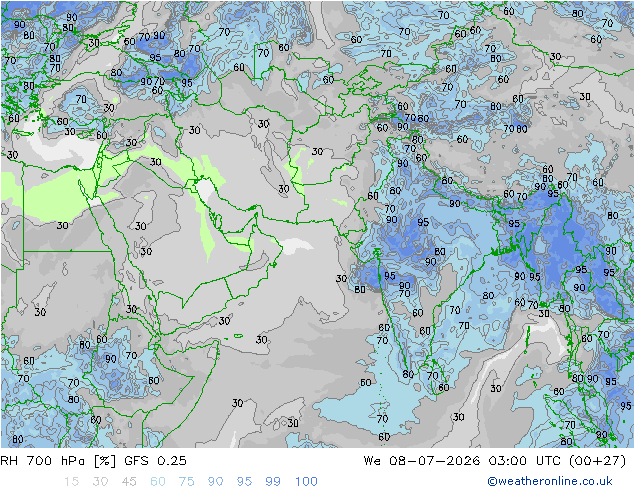Click the blue 90 in the legend row
This screenshot has width=634, height=490.
(x=216, y=482)
